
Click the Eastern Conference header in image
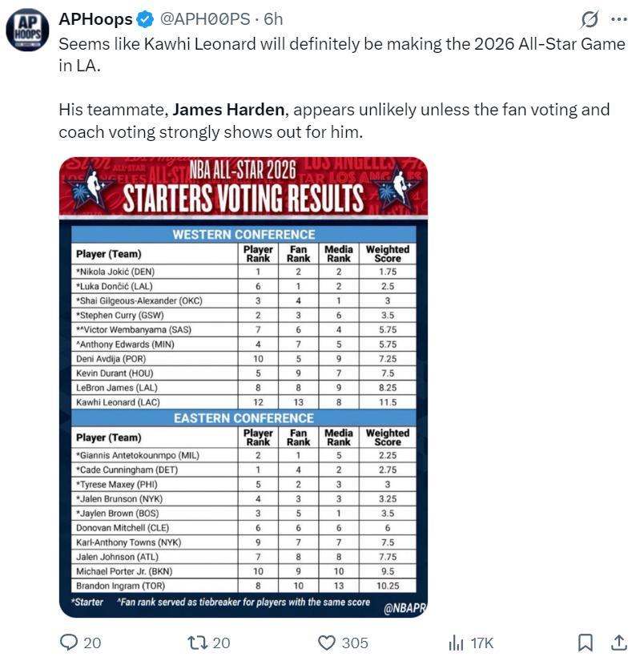243,418
